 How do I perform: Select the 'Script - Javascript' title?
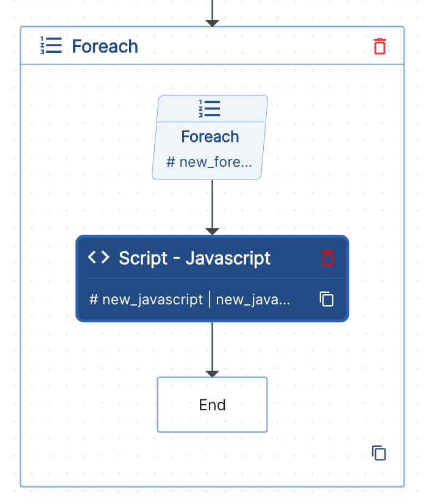coord(194,258)
